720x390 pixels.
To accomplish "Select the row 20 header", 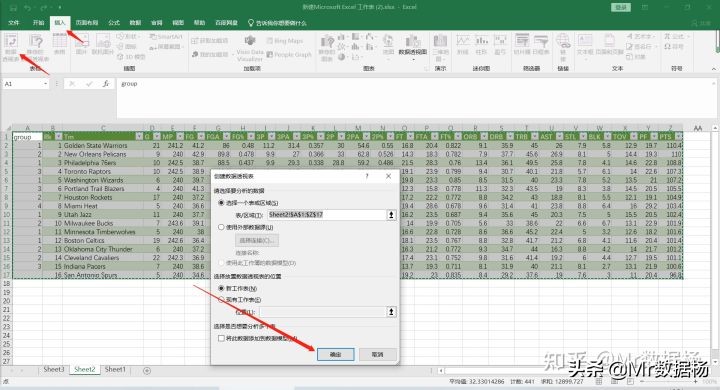I will (x=6, y=301).
